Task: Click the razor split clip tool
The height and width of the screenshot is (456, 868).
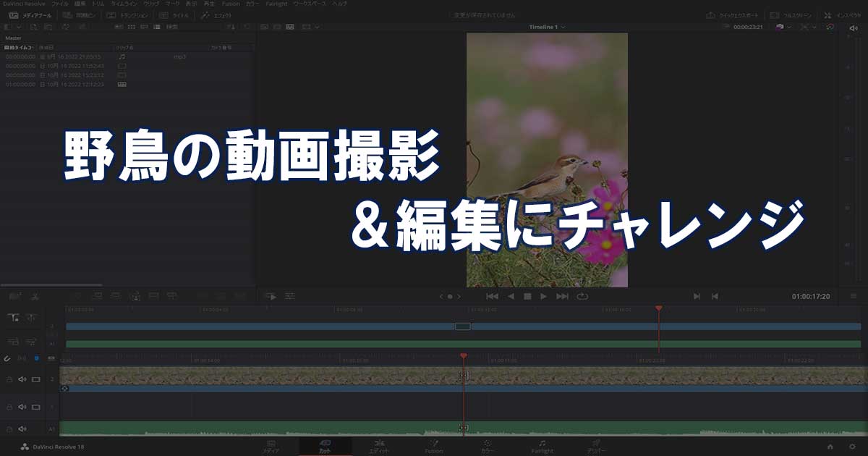Action: click(x=34, y=296)
